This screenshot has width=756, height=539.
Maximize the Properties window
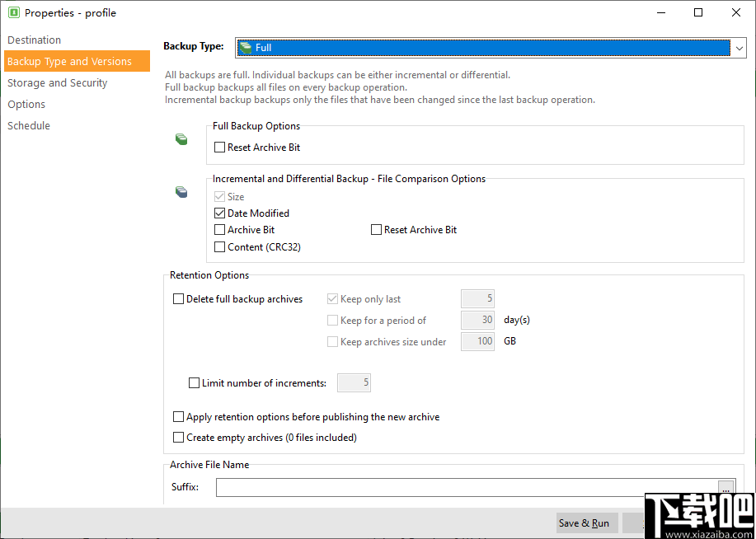[x=698, y=12]
